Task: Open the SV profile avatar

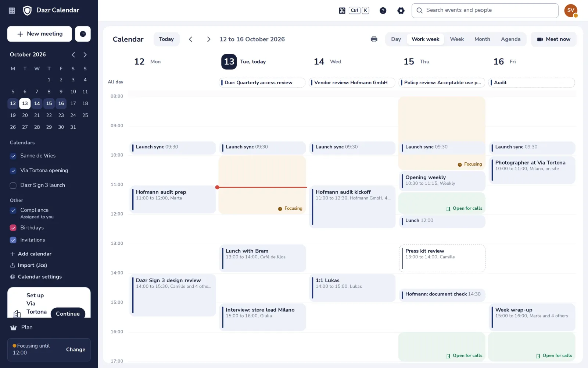Action: tap(571, 11)
